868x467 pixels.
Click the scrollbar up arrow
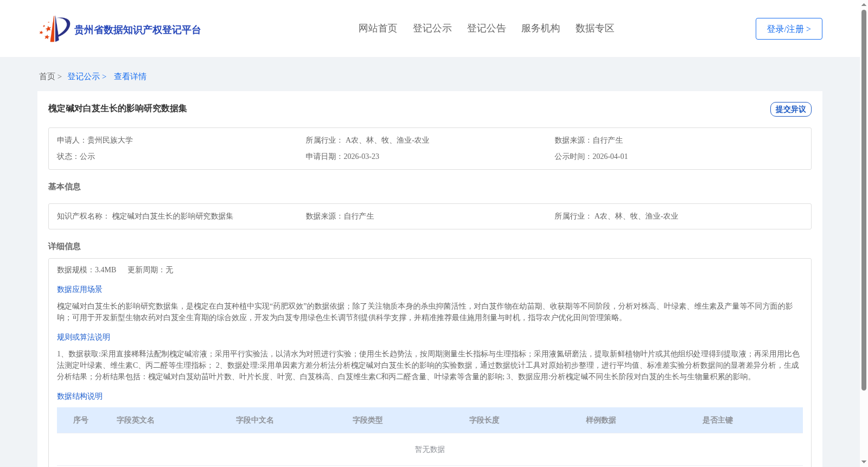tap(864, 4)
